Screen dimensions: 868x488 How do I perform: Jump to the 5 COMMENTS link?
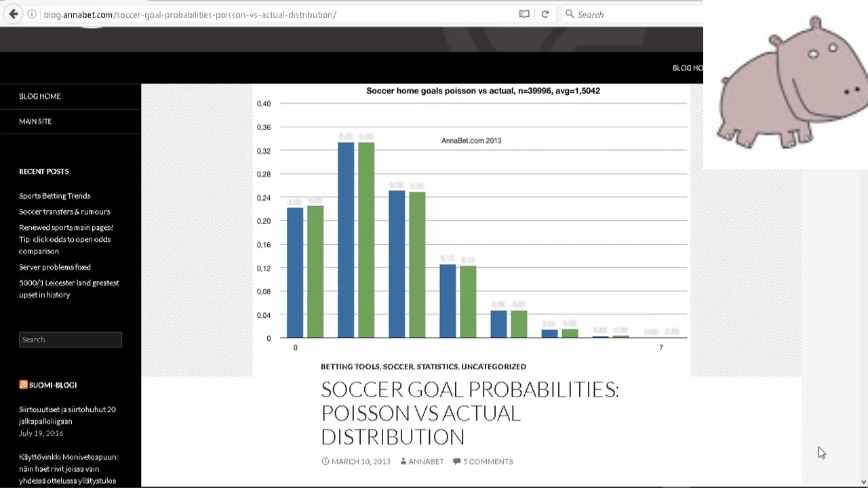click(x=488, y=462)
